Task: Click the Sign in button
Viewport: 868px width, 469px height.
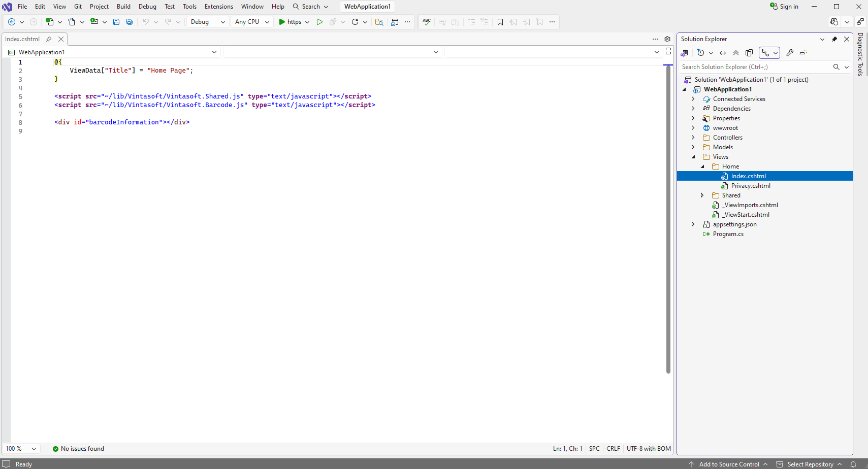Action: (784, 7)
